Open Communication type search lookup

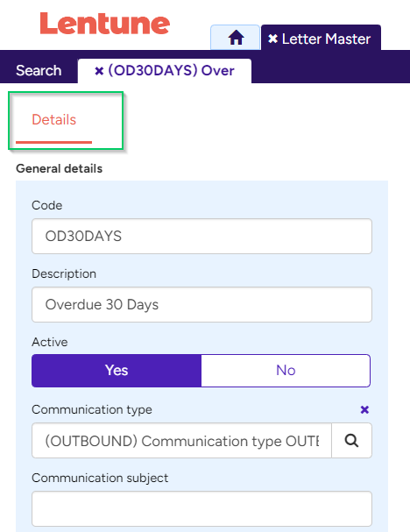(x=351, y=440)
